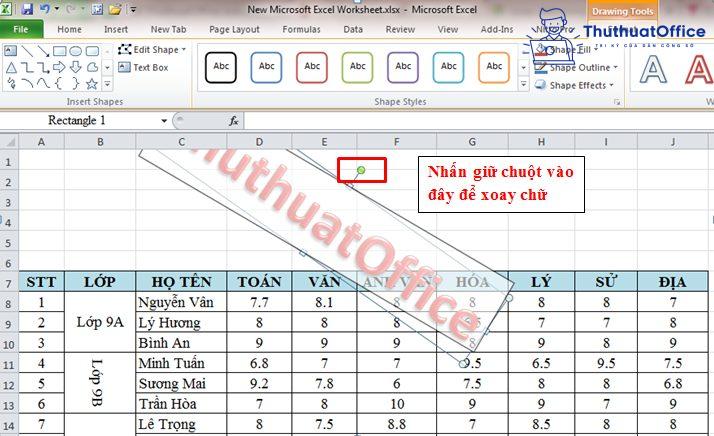Image resolution: width=714 pixels, height=436 pixels.
Task: Open the Data tab
Action: coord(353,29)
